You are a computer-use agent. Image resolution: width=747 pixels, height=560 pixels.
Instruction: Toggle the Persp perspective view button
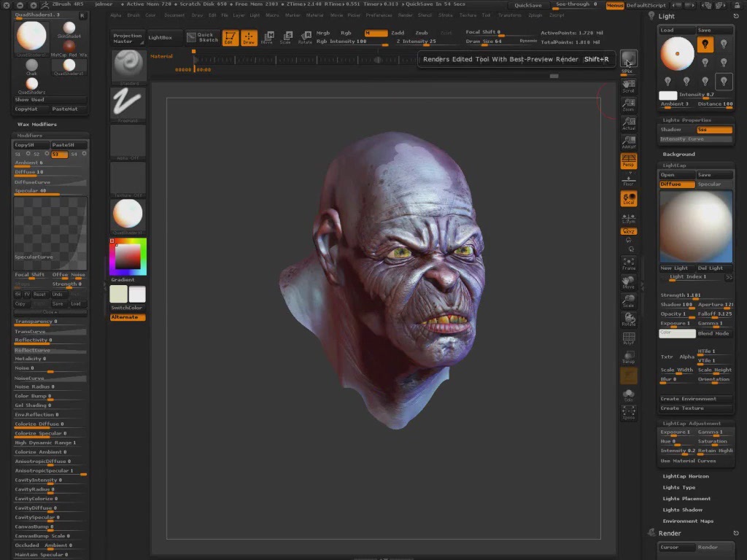(x=628, y=160)
